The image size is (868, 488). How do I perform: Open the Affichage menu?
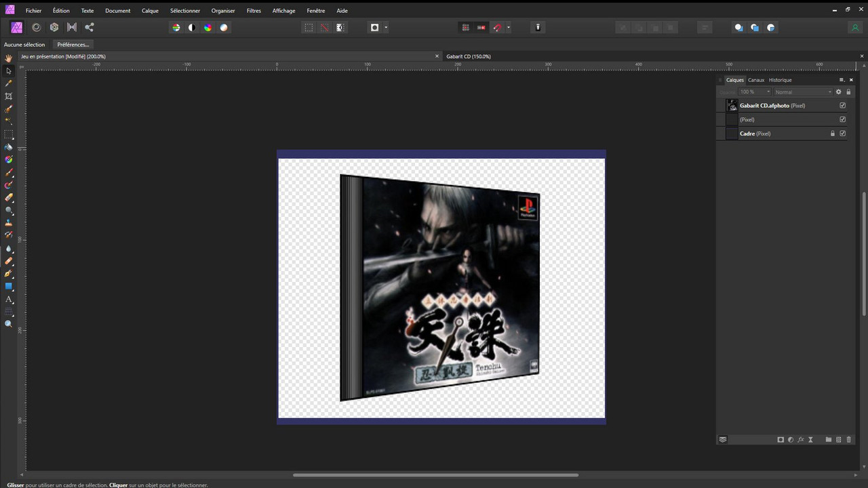284,11
